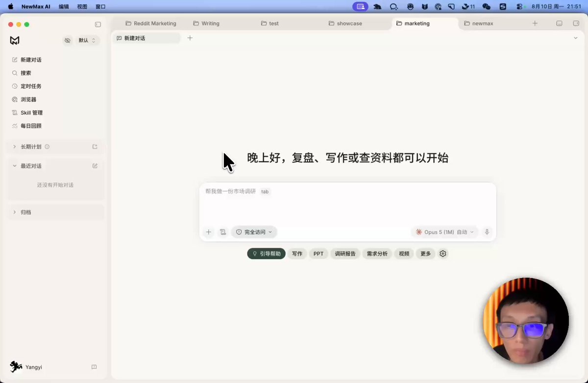Click the menu bar icon with badge 11

pos(468,7)
